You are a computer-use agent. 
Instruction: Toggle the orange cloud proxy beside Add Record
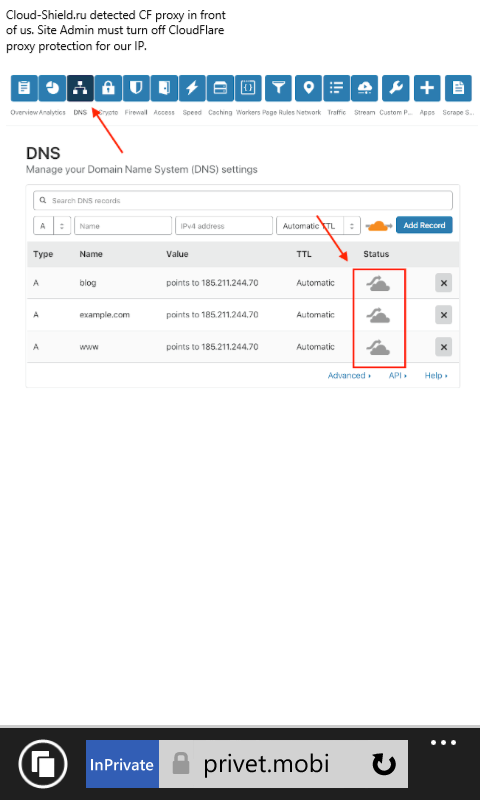(378, 226)
